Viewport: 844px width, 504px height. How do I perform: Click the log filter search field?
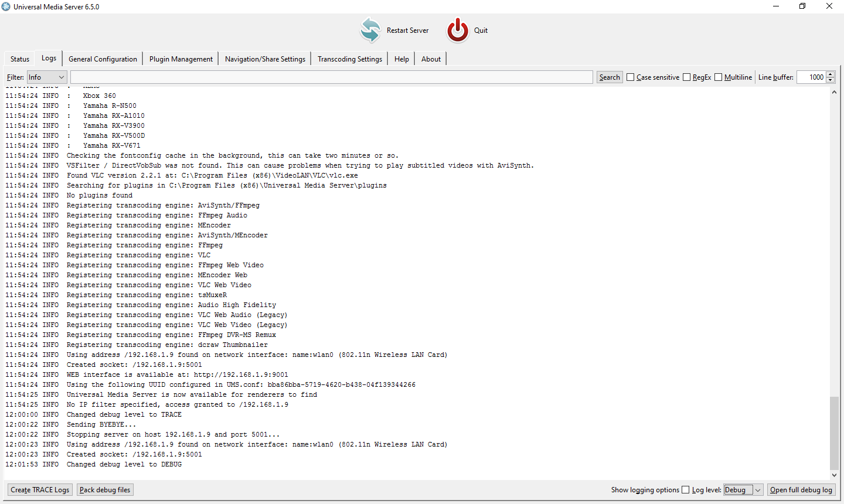click(x=331, y=77)
